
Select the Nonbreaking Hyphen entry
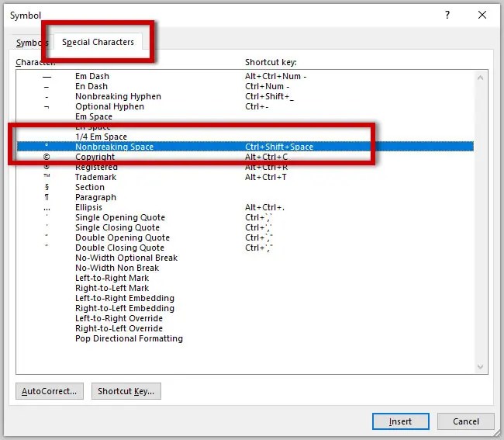[x=245, y=96]
